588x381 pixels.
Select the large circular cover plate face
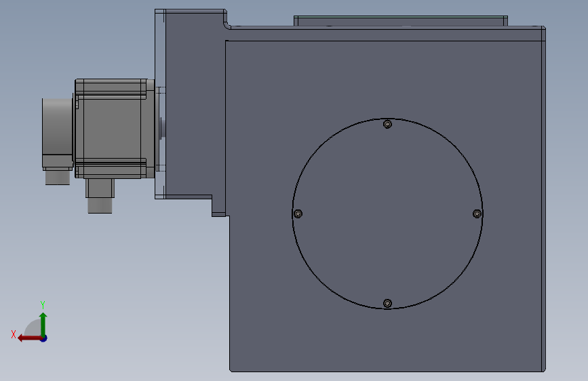pyautogui.click(x=387, y=214)
